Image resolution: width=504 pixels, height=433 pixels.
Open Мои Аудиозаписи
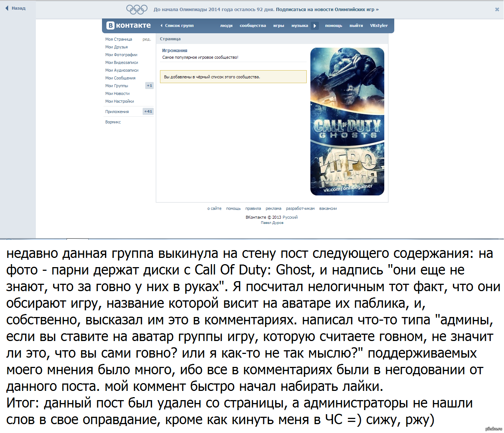[x=122, y=70]
